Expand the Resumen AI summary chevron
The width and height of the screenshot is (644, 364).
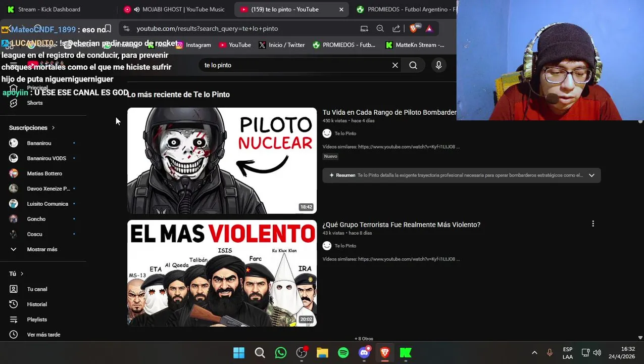(x=591, y=175)
